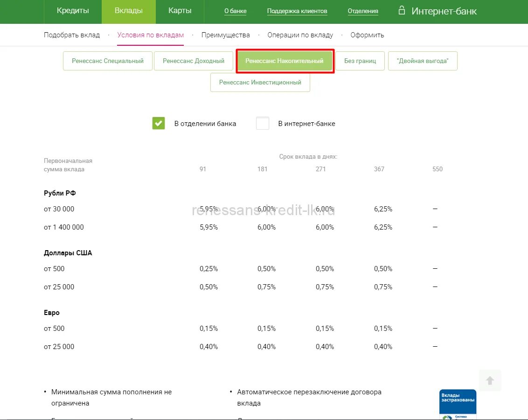Click the 91 days column header
The image size is (528, 420).
pyautogui.click(x=203, y=169)
